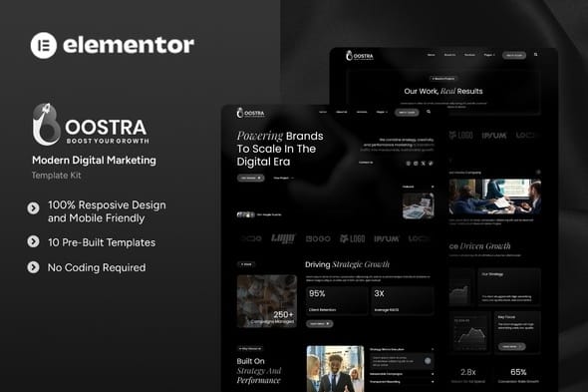
Task: Click Boostra logo in back page header
Action: point(359,56)
